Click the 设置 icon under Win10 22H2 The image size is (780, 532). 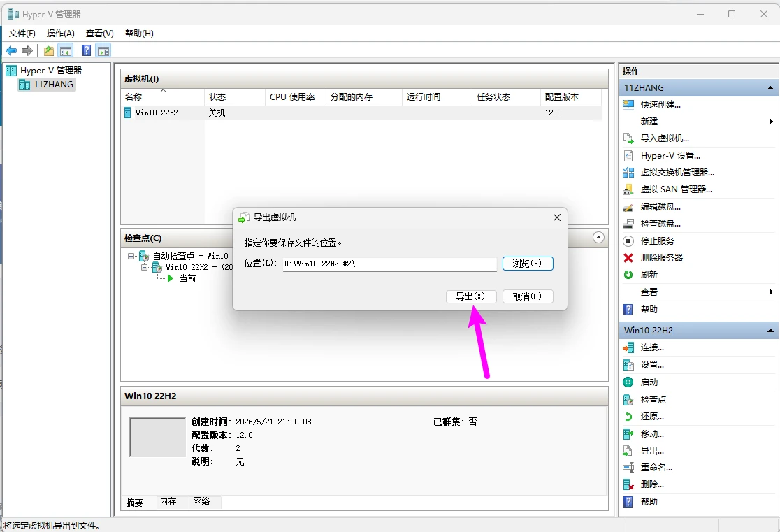point(628,366)
